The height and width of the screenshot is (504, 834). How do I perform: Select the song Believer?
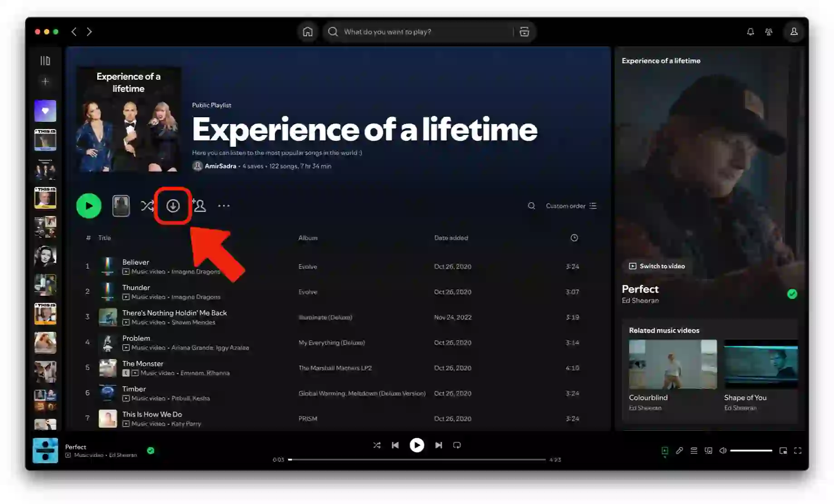[136, 262]
